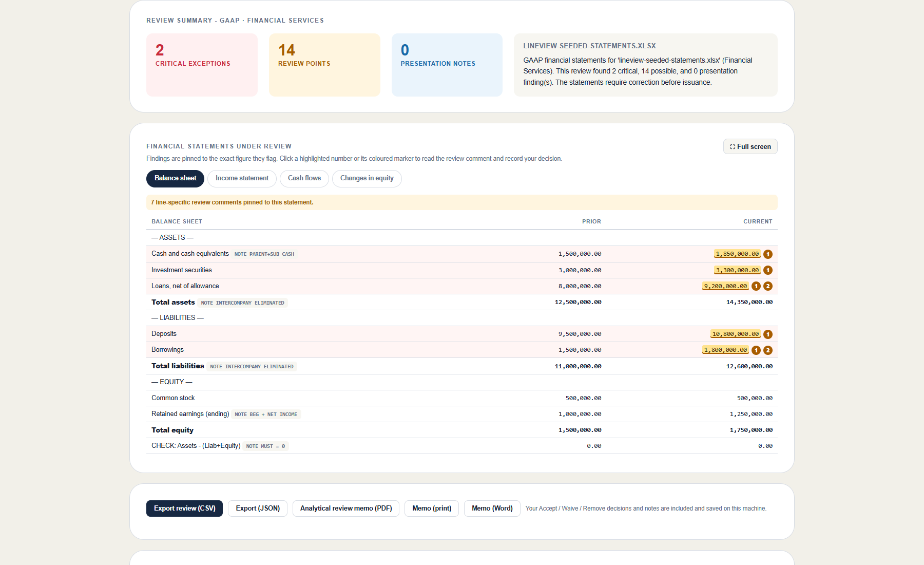Click the Full screen button
This screenshot has height=565, width=924.
pos(750,146)
